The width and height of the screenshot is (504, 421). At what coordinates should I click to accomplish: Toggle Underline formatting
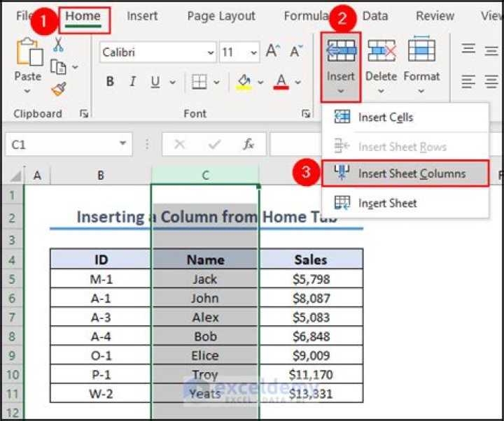point(155,82)
